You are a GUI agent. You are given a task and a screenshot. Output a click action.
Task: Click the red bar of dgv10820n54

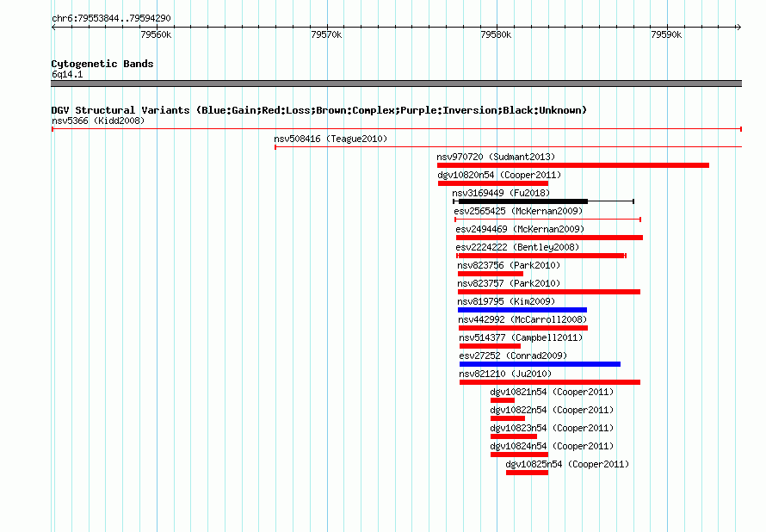(493, 183)
